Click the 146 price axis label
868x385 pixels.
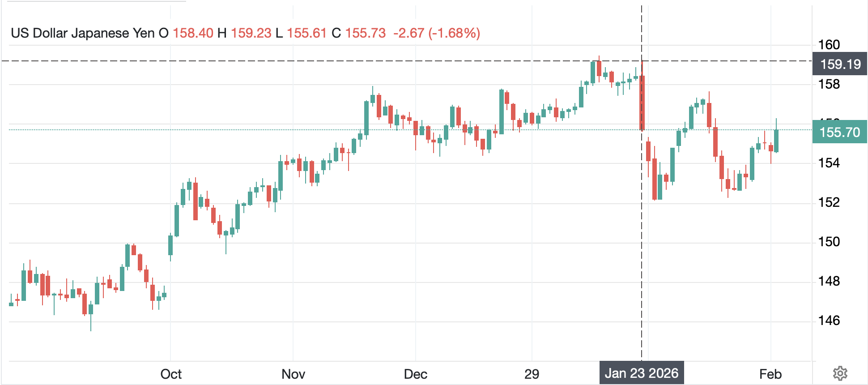coord(829,321)
